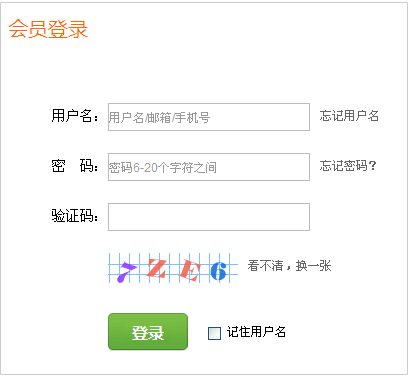This screenshot has width=408, height=377.
Task: Click the blue 6 captcha character
Action: (x=218, y=271)
